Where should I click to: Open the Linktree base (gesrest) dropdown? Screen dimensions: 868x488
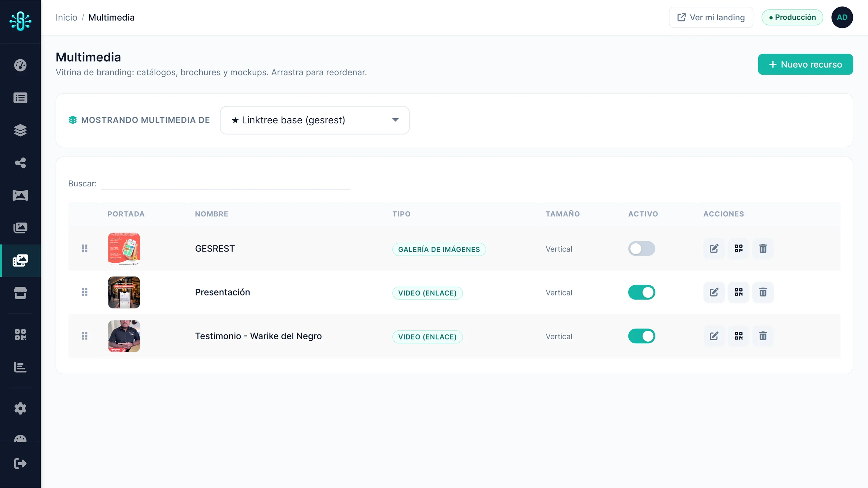coord(315,120)
